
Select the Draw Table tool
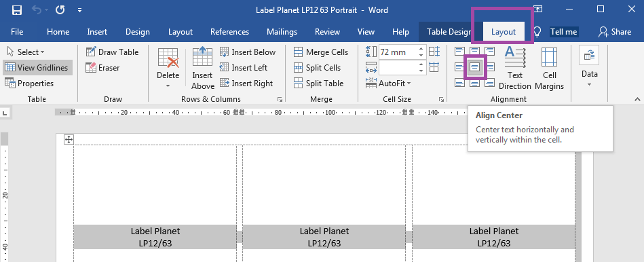click(x=112, y=52)
